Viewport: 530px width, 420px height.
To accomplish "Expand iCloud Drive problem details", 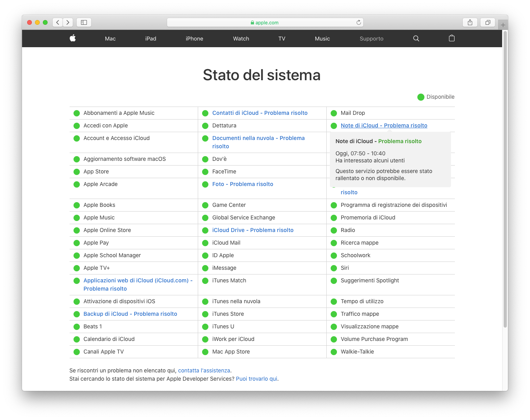I will click(252, 230).
